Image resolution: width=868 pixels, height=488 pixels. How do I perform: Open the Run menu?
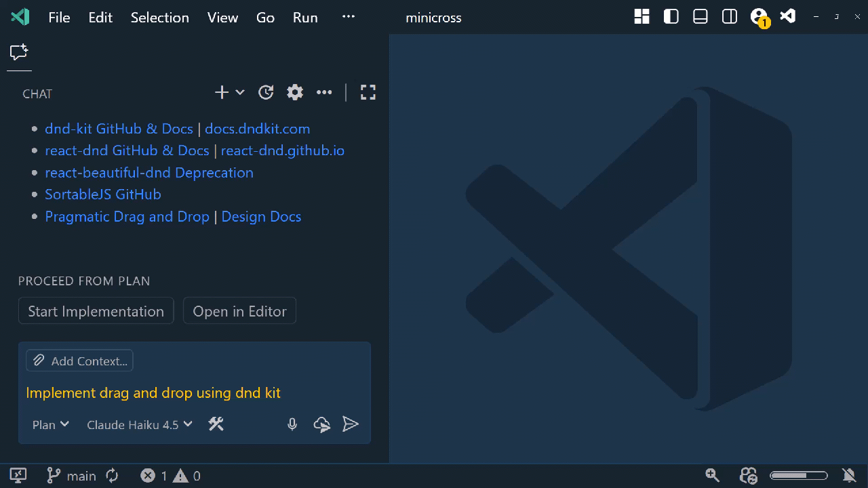click(x=304, y=17)
